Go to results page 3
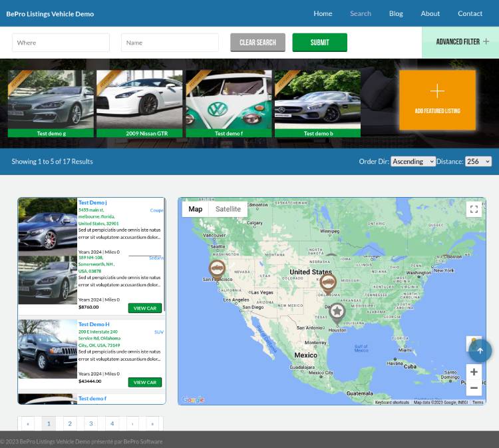 coord(91,424)
